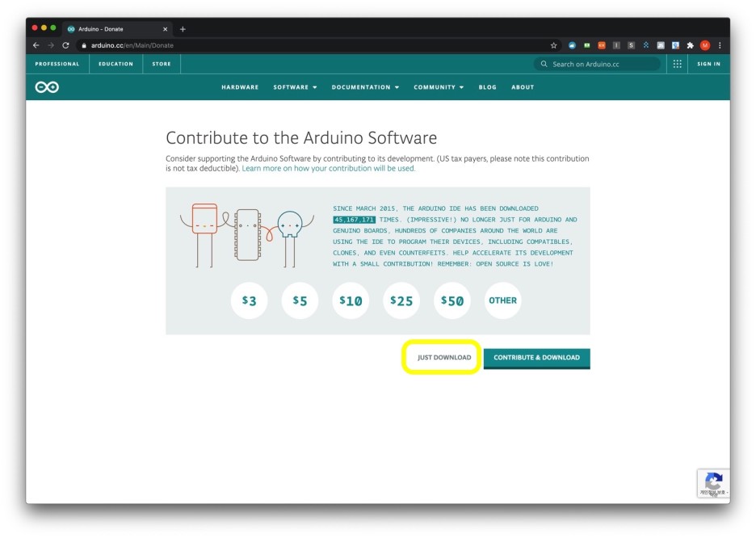Click the Arduino - Donate browser tab
Screen dimensions: 756x538
coord(117,29)
